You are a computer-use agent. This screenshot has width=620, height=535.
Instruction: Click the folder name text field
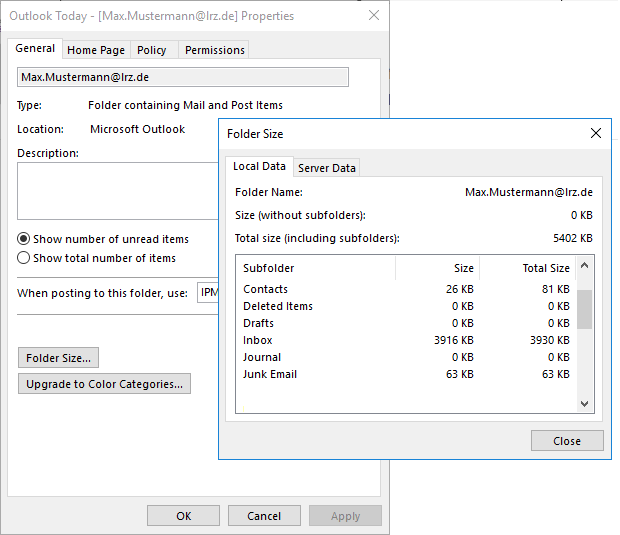click(x=182, y=77)
